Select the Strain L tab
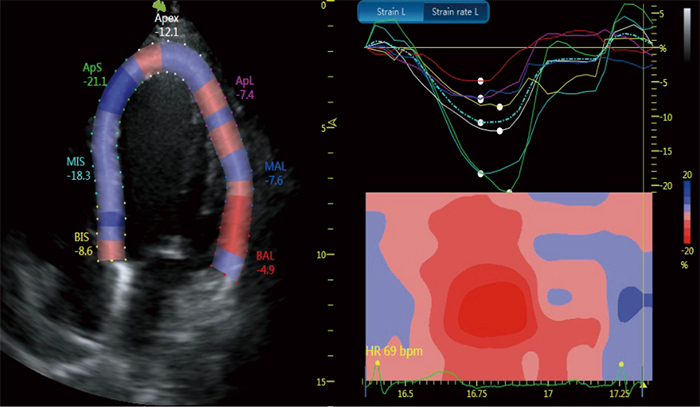The width and height of the screenshot is (700, 407). point(391,12)
